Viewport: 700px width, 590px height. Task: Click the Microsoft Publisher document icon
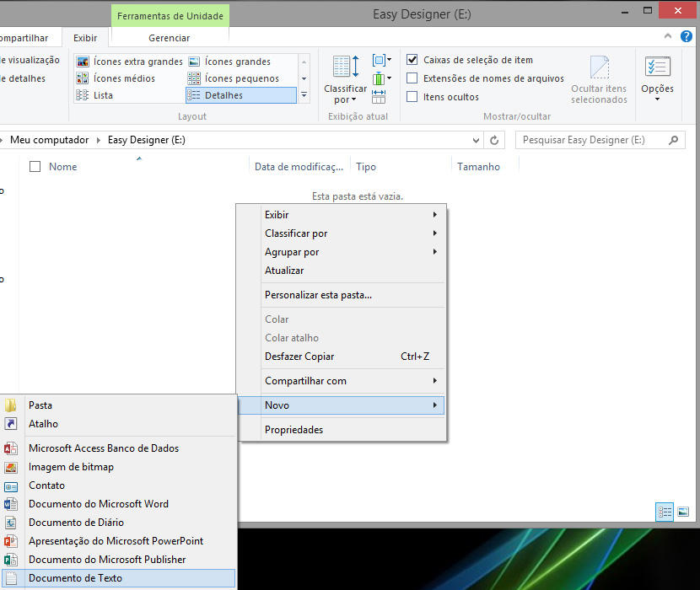11,560
